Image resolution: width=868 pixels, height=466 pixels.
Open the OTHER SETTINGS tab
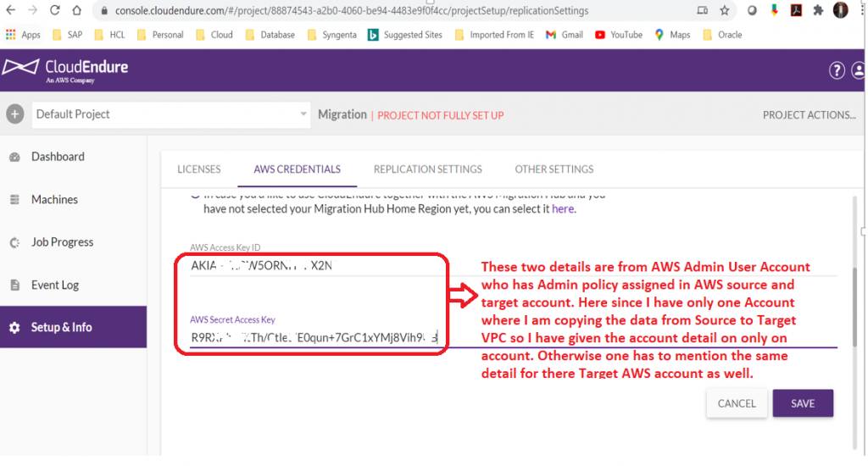(554, 169)
